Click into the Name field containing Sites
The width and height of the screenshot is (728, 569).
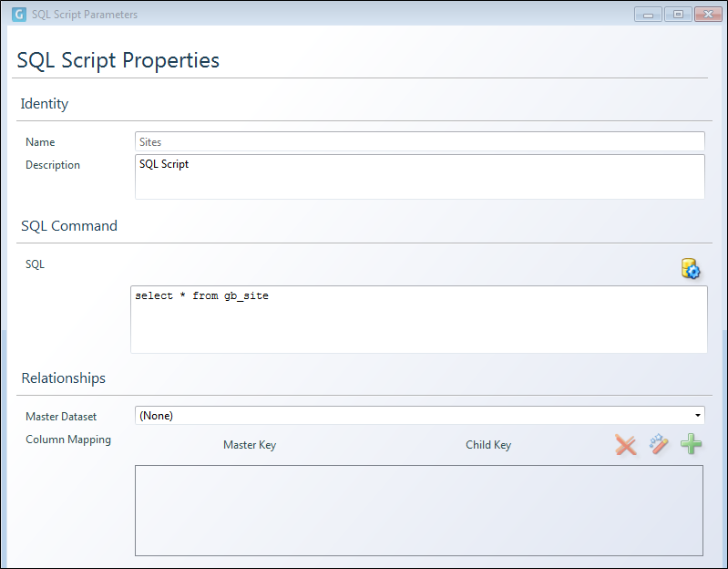click(x=420, y=141)
